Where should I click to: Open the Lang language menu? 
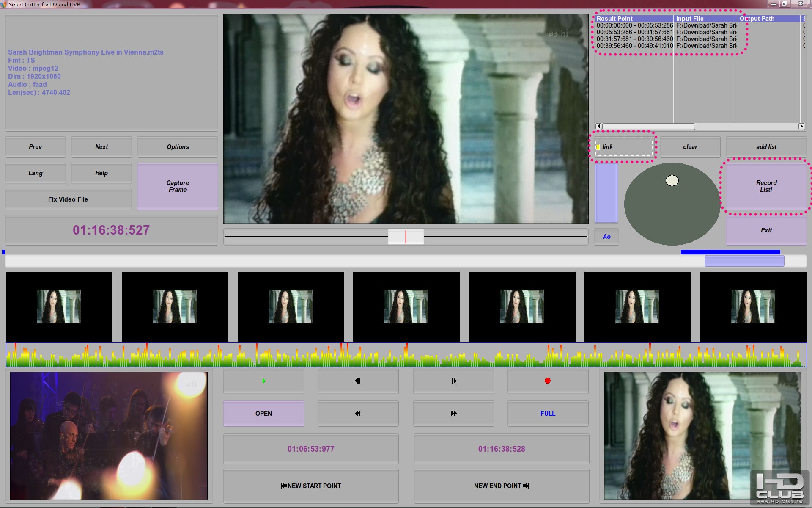point(36,173)
